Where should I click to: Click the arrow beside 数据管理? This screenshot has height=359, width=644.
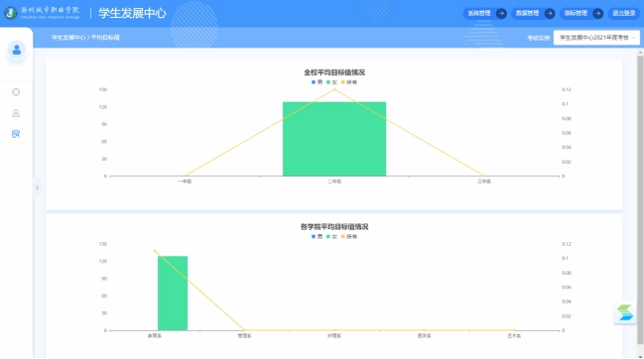[550, 14]
